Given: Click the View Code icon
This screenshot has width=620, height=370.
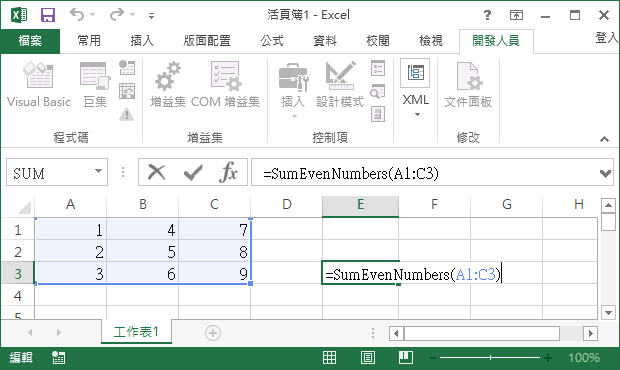Looking at the screenshot, I should [378, 91].
